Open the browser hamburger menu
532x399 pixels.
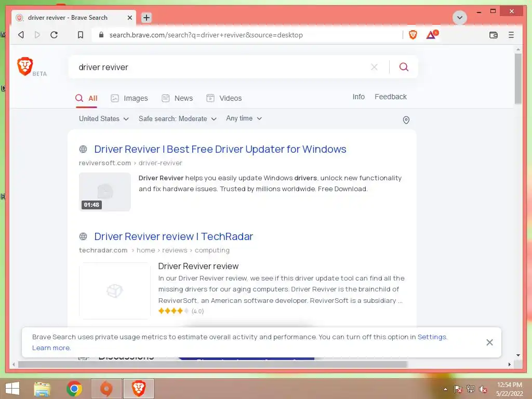(x=511, y=35)
